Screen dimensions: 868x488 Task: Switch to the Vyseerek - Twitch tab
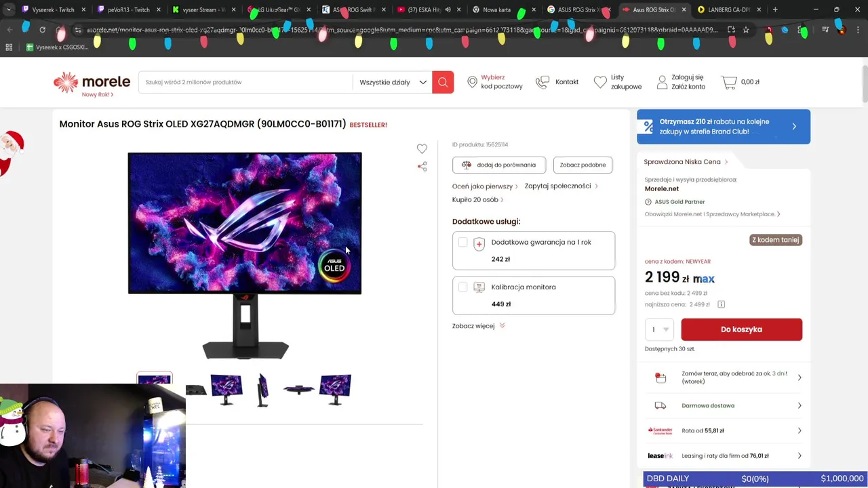coord(54,9)
